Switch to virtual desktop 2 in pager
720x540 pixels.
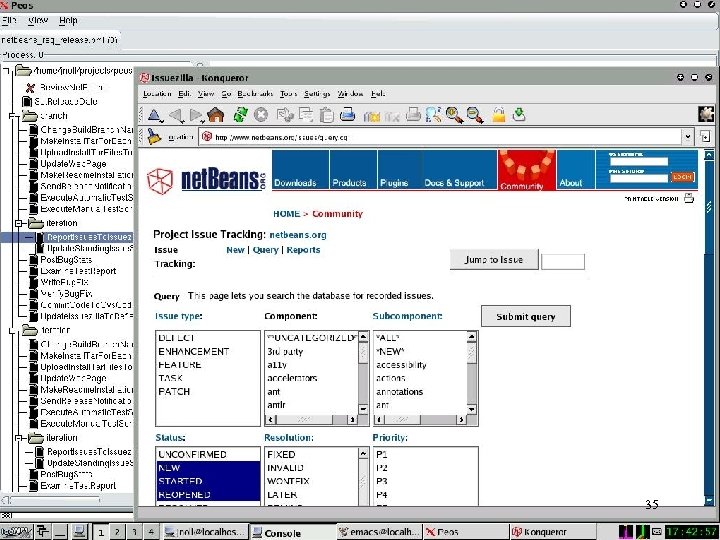click(117, 533)
